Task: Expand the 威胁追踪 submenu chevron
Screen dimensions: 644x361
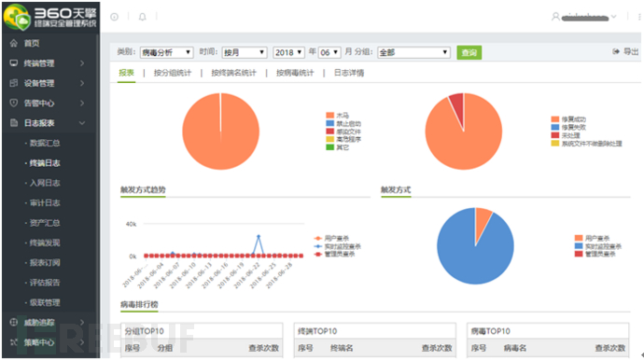Action: (82, 323)
